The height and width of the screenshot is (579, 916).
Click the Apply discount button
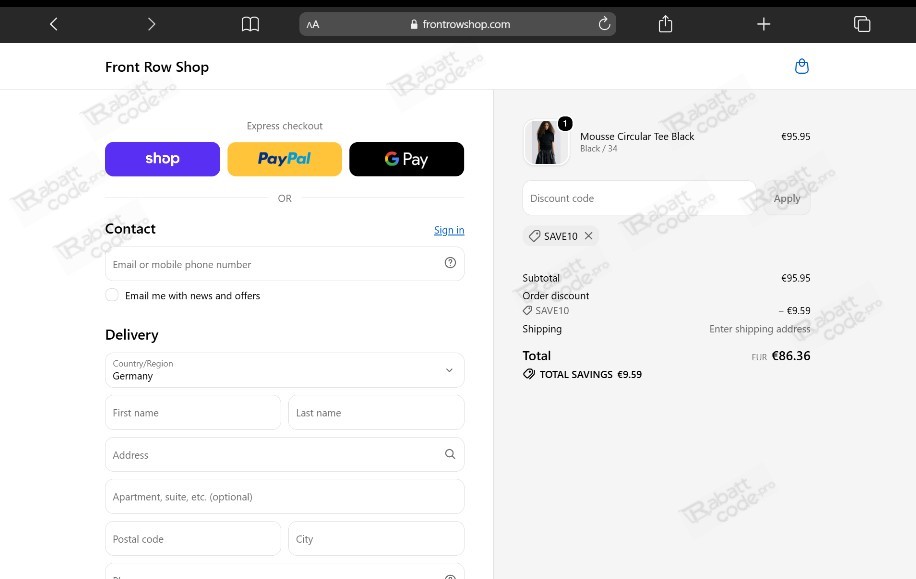tap(786, 198)
